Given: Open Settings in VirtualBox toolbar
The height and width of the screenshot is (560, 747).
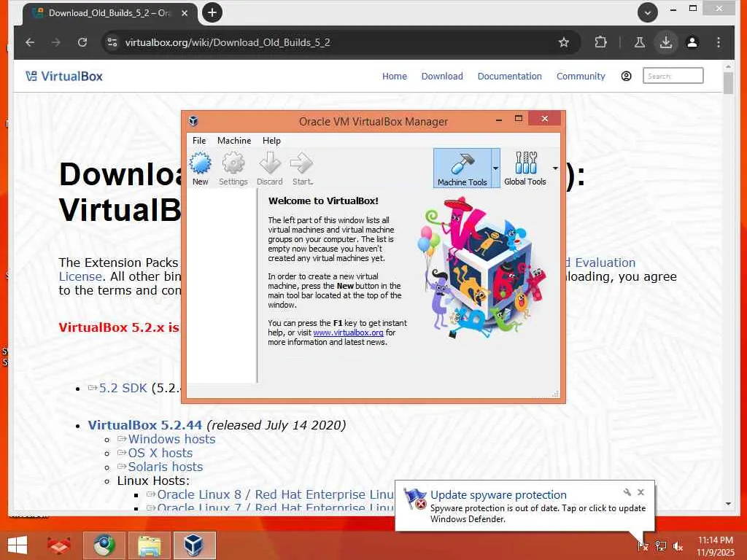Looking at the screenshot, I should [x=233, y=168].
